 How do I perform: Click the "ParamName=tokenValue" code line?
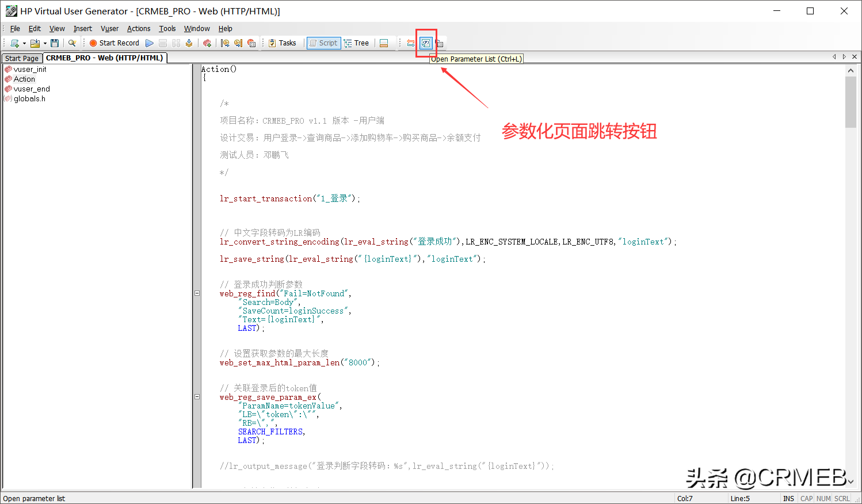[x=290, y=406]
